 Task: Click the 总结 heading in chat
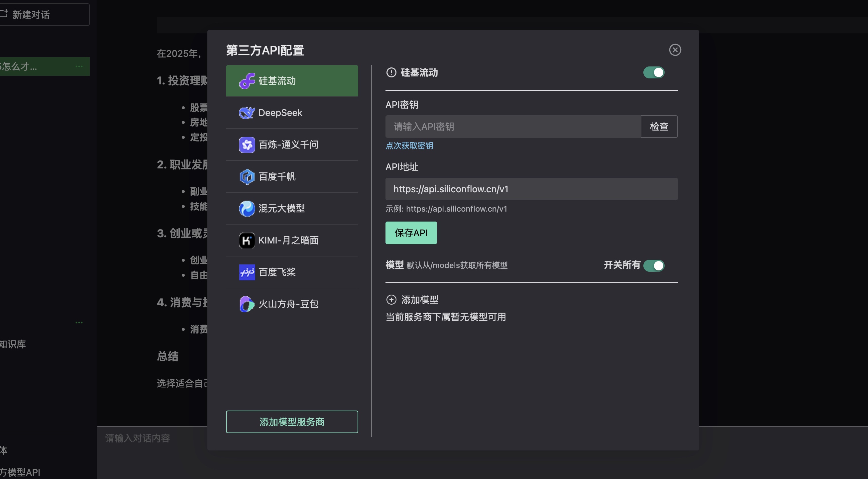[167, 356]
